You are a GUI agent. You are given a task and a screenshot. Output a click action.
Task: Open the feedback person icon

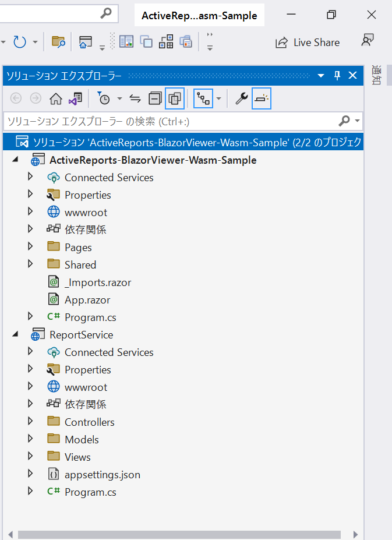click(x=368, y=40)
